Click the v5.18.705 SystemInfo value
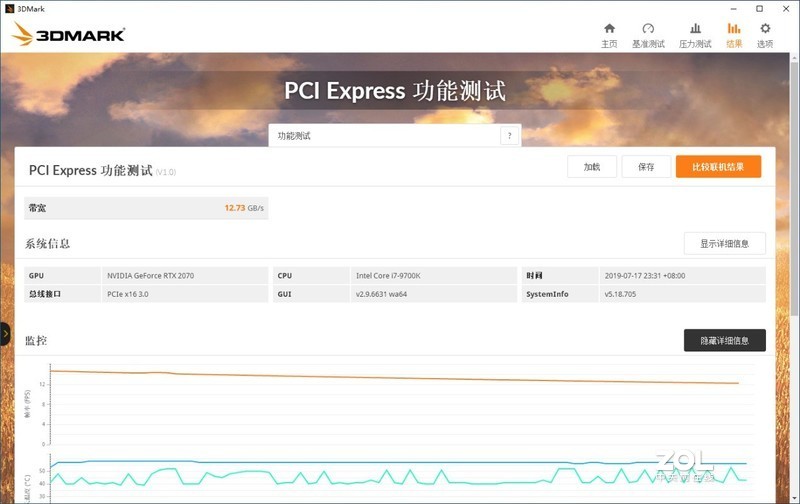Image resolution: width=800 pixels, height=504 pixels. 620,294
